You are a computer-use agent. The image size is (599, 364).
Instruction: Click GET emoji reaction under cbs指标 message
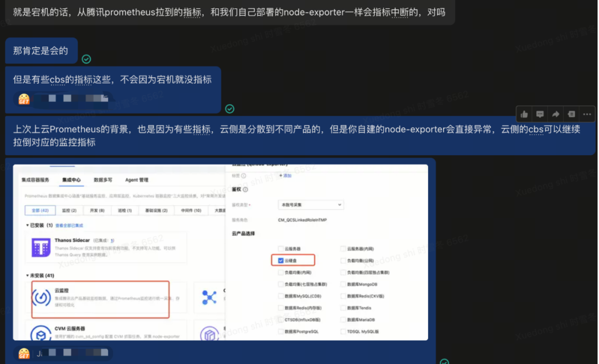point(24,99)
